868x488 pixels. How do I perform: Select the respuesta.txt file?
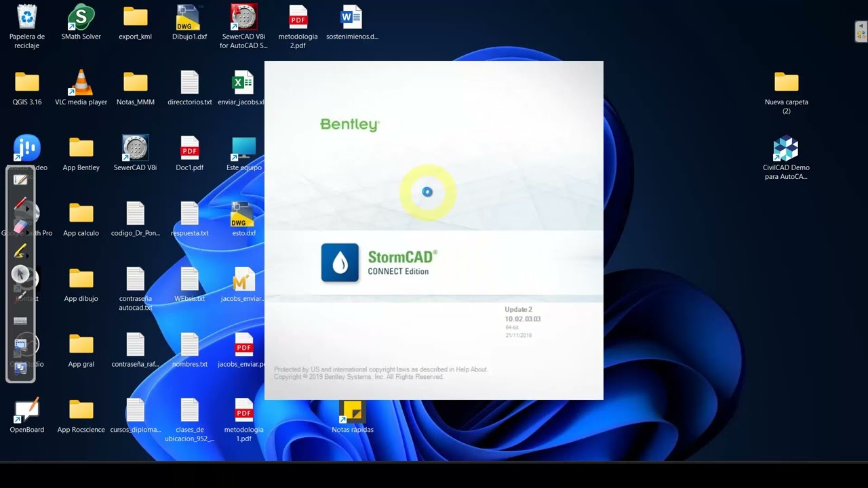pos(190,220)
